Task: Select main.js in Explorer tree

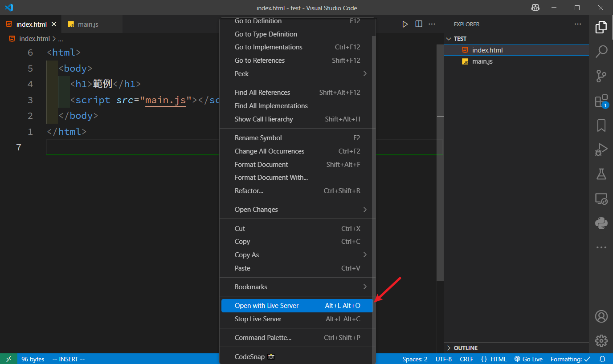Action: click(516, 61)
